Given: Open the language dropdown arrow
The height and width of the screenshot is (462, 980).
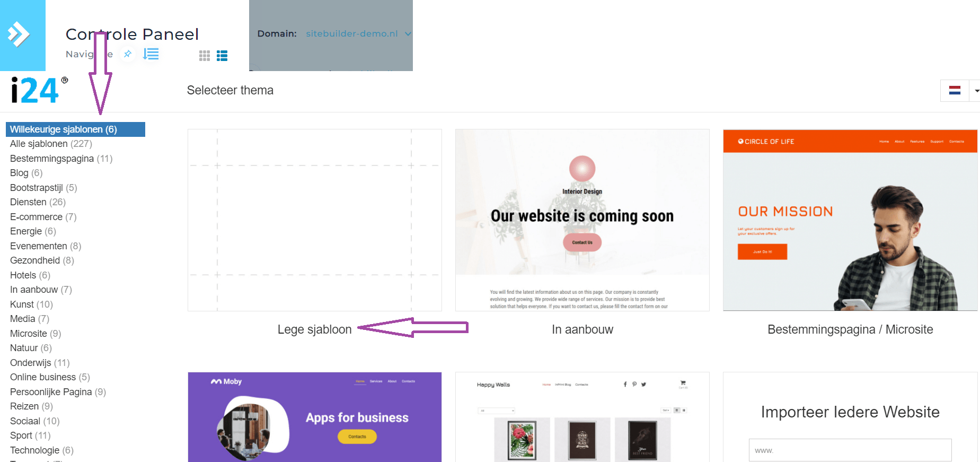Looking at the screenshot, I should click(x=976, y=91).
